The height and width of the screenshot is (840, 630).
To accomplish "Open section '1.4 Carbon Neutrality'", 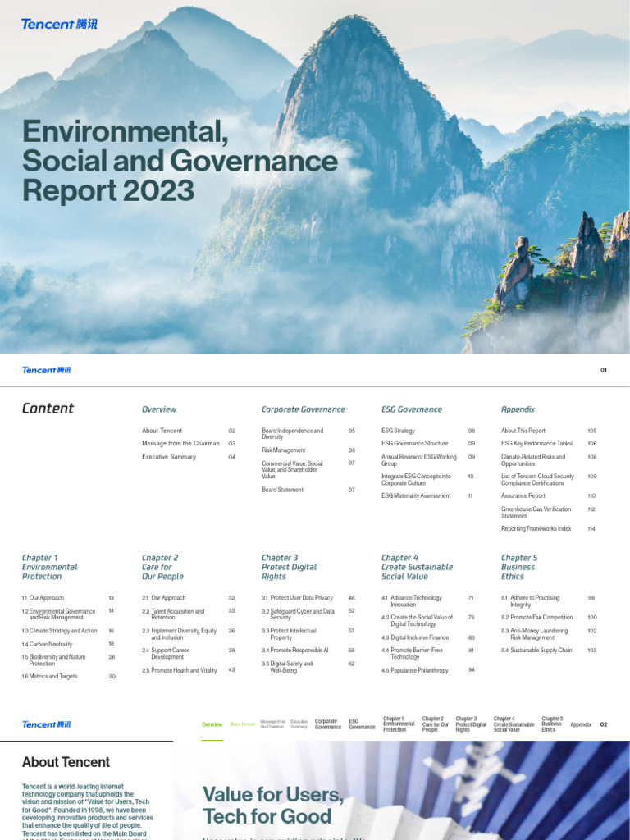I will [47, 645].
